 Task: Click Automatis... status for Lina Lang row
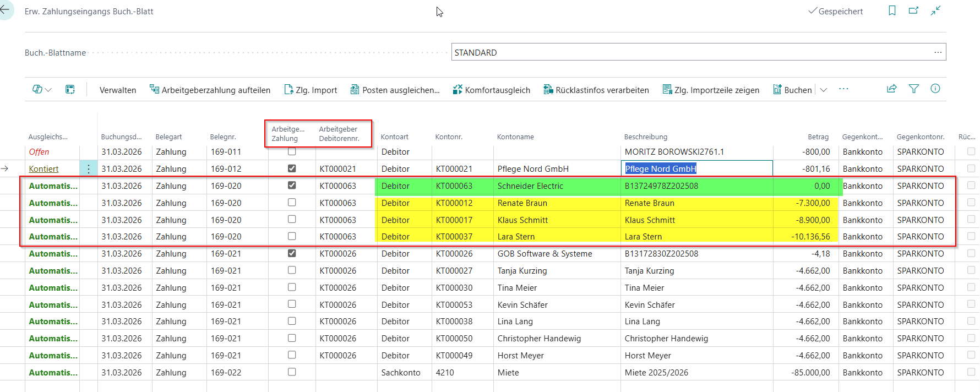(53, 322)
